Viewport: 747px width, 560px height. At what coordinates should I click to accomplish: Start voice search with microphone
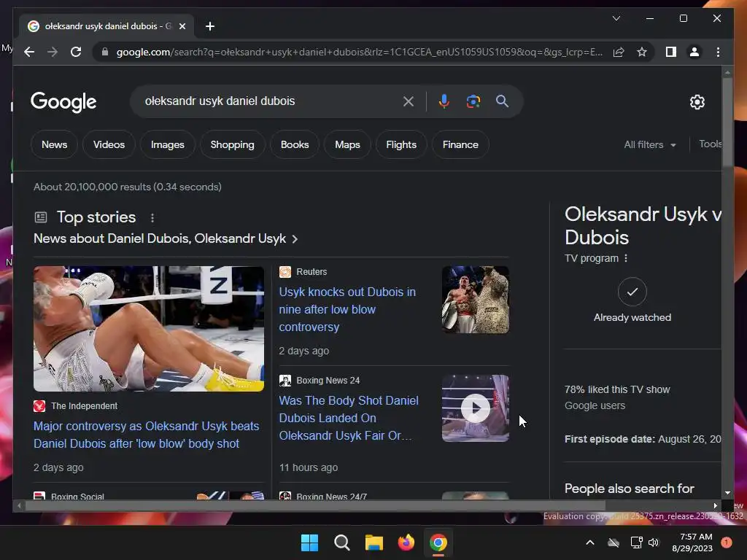[444, 101]
